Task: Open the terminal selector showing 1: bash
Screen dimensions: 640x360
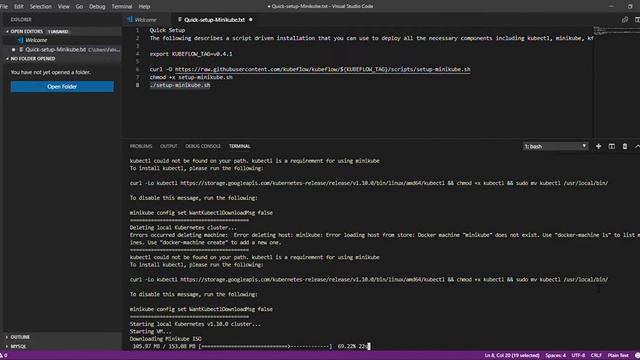Action: [x=556, y=146]
